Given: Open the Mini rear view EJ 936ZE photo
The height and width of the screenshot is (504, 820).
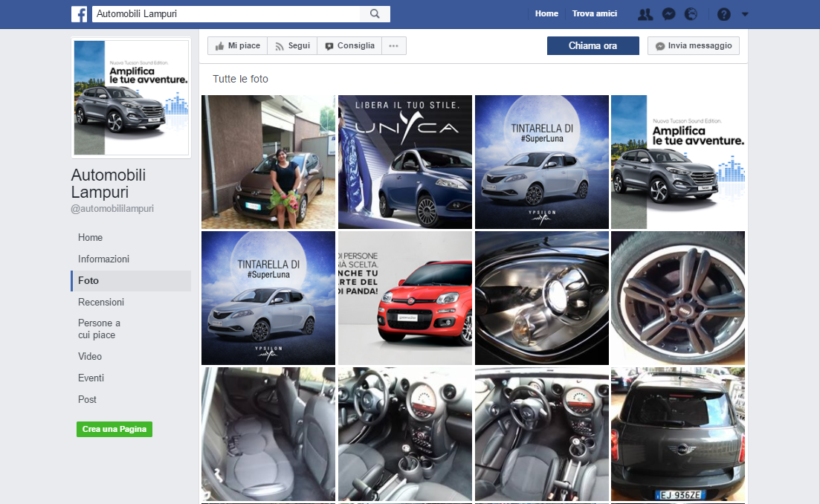Looking at the screenshot, I should 678,434.
